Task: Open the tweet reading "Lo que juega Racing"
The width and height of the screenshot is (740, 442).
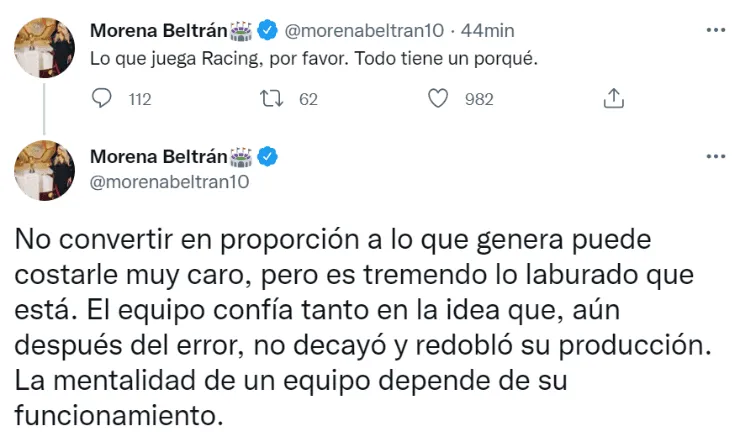Action: pos(314,59)
